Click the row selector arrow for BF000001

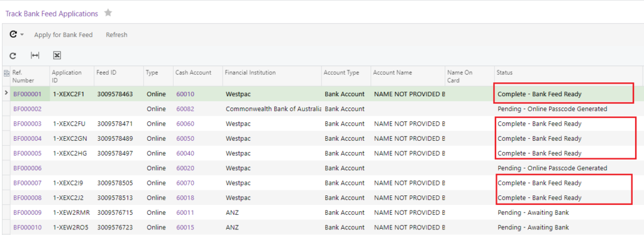6,94
